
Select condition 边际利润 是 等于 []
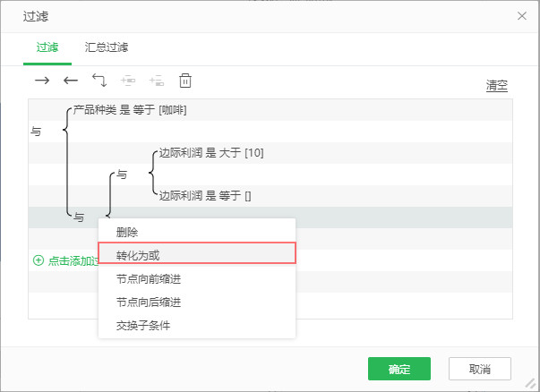(x=205, y=196)
